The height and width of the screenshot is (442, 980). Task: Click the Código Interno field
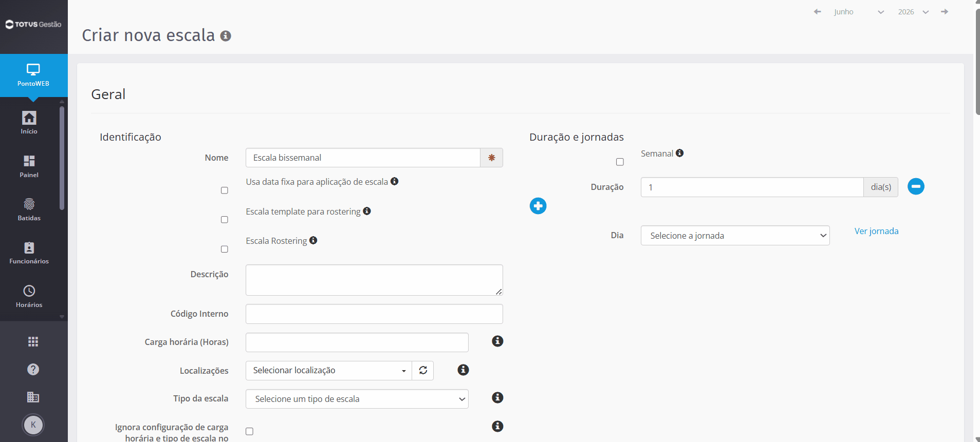pyautogui.click(x=374, y=314)
